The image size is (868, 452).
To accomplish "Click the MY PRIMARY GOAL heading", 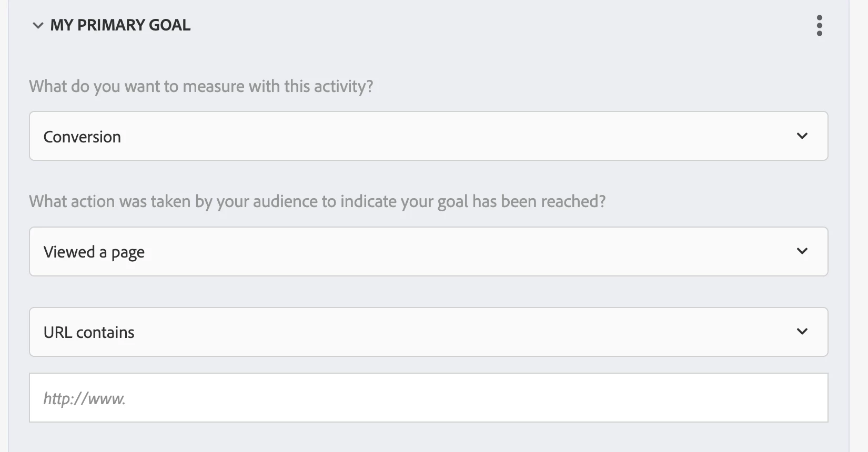I will [x=120, y=25].
